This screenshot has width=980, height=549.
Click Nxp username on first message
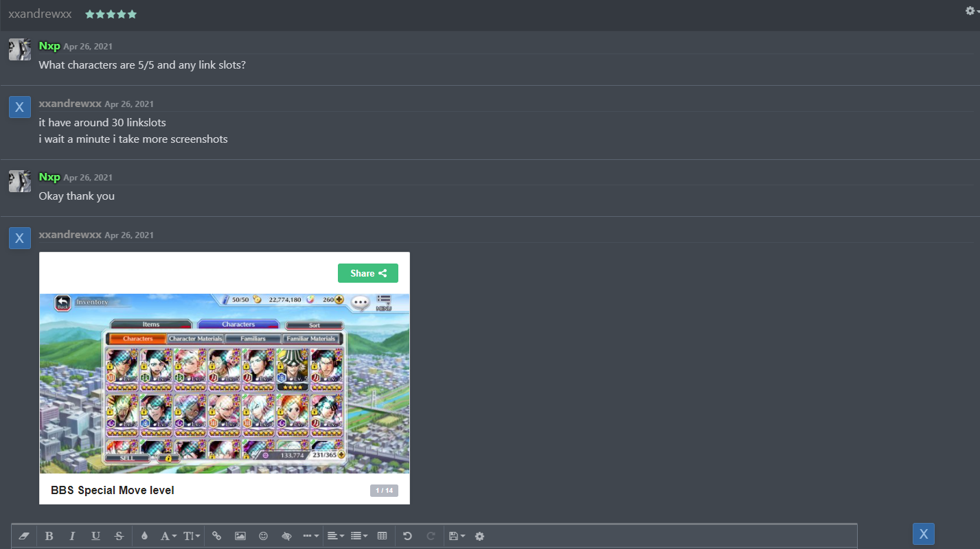[x=49, y=46]
